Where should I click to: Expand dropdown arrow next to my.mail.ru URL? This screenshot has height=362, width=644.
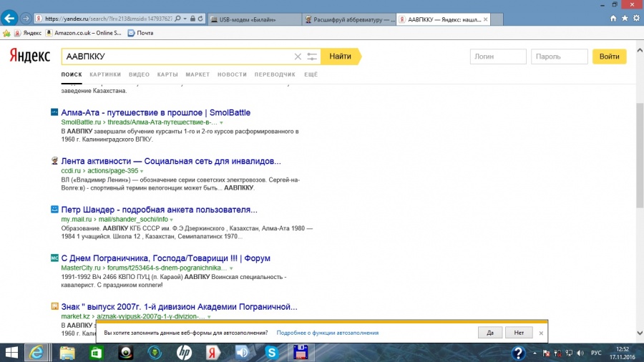coord(171,220)
